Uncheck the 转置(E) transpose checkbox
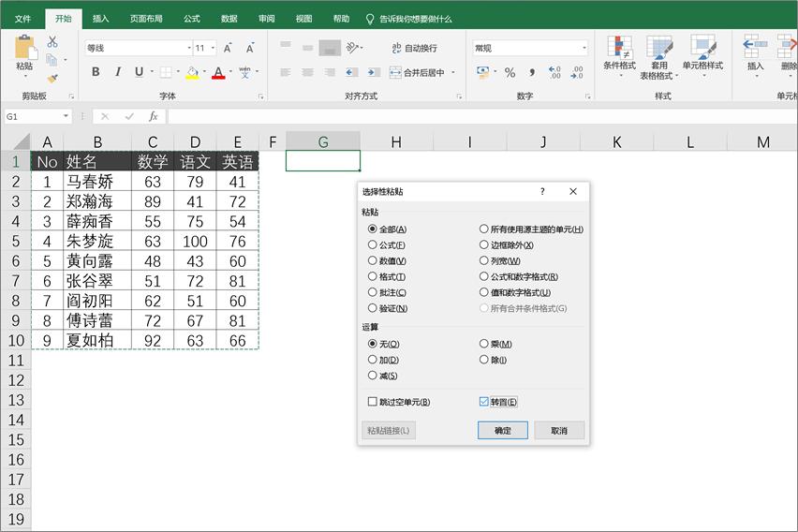The width and height of the screenshot is (798, 532). click(484, 402)
